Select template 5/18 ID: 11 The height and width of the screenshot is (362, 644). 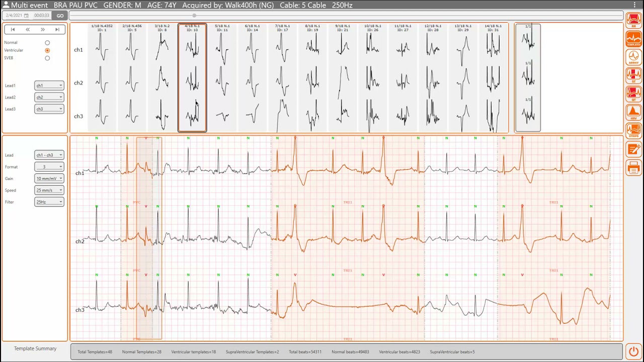pyautogui.click(x=222, y=78)
